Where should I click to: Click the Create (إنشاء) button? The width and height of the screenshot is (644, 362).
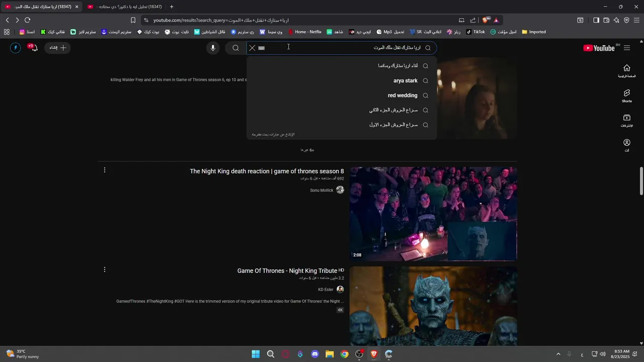pos(58,48)
